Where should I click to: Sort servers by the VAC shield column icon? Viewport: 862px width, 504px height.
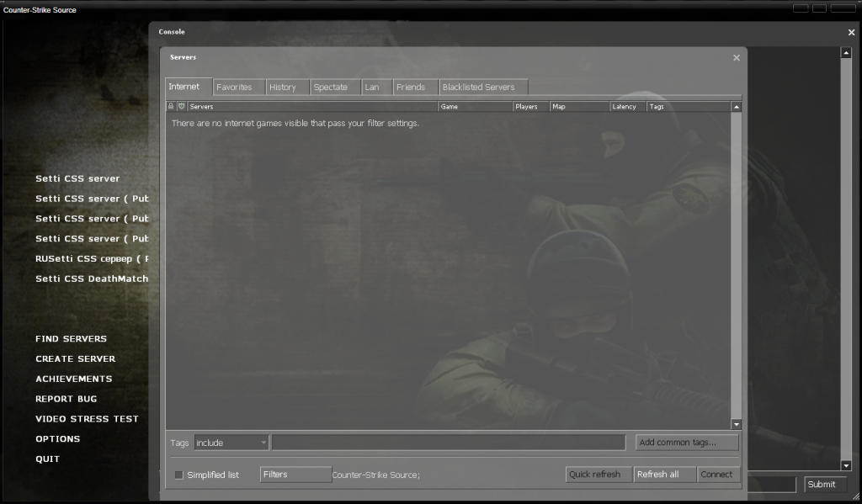click(x=182, y=107)
